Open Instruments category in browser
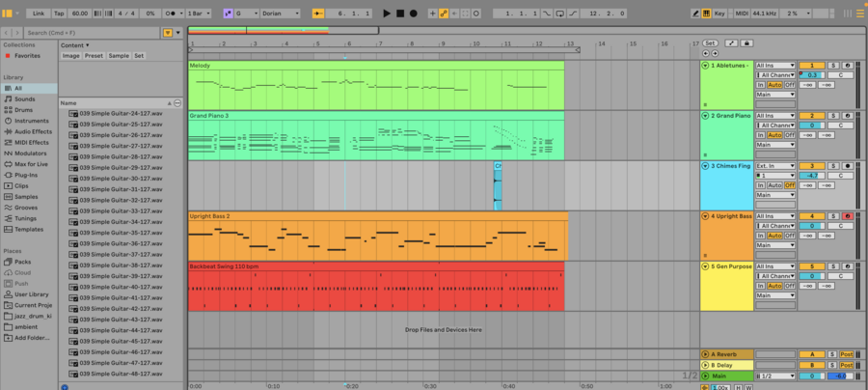The height and width of the screenshot is (390, 868). (28, 121)
